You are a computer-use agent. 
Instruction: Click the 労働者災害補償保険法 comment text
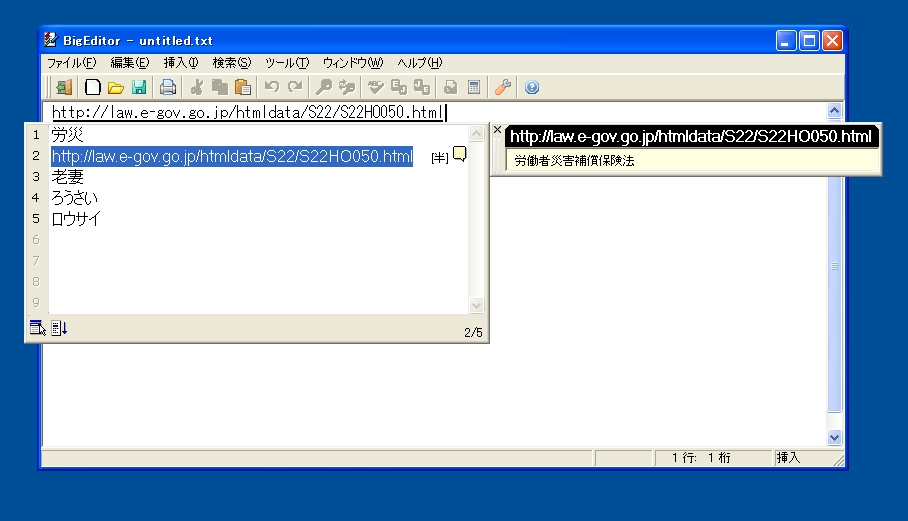pos(574,160)
